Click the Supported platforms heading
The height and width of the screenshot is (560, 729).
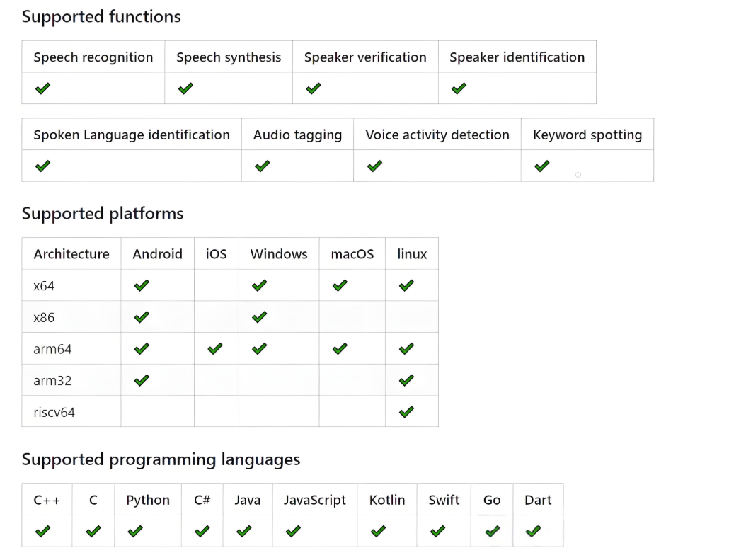103,214
